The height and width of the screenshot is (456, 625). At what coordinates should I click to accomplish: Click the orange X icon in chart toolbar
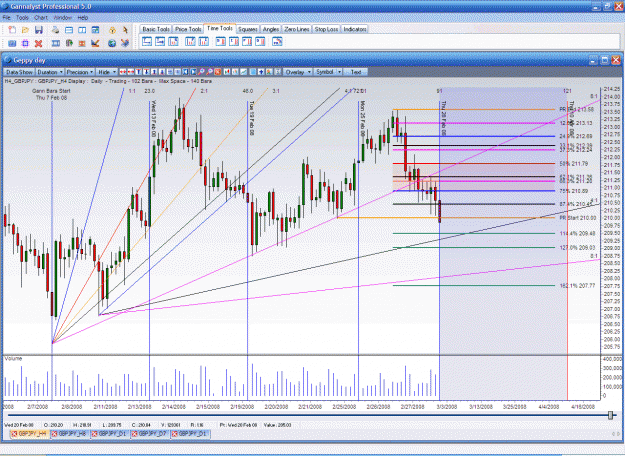click(218, 72)
